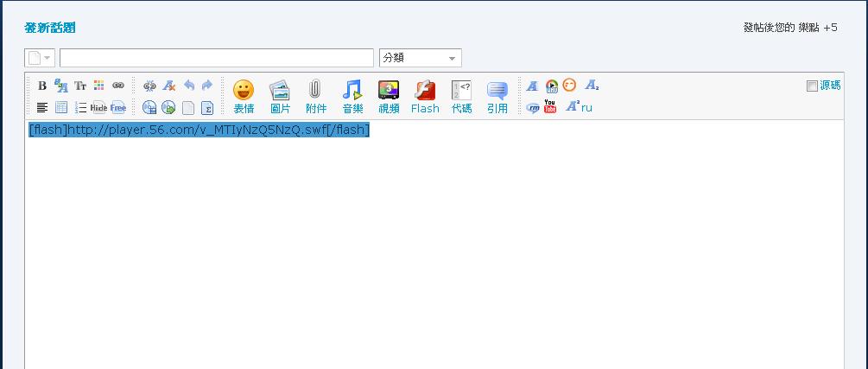Insert music with the 音樂 button
The image size is (868, 369).
point(352,97)
